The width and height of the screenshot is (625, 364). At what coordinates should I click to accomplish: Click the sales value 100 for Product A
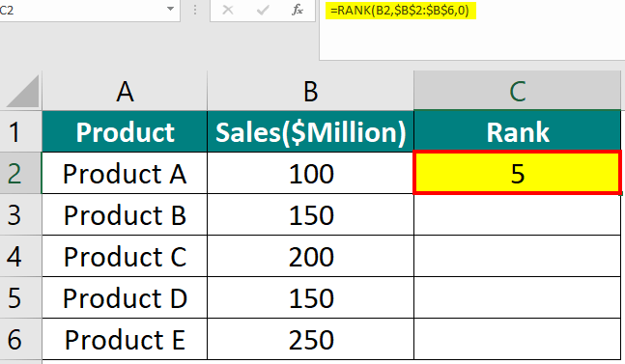(310, 174)
